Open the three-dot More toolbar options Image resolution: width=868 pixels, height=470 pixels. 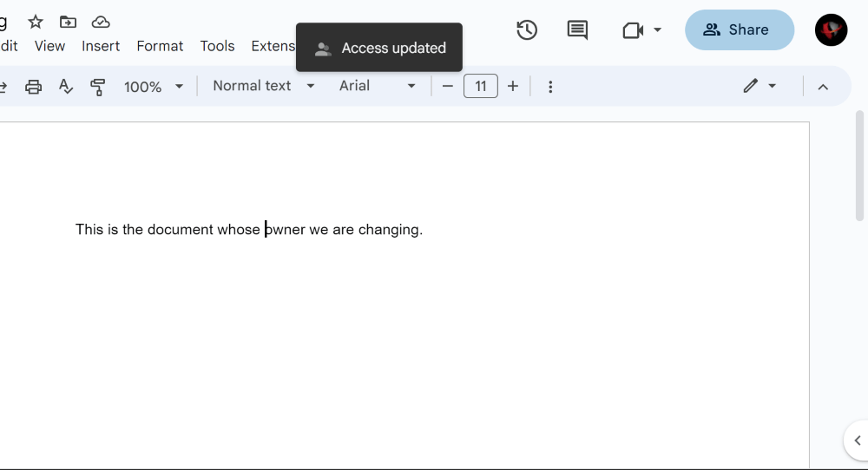[550, 87]
